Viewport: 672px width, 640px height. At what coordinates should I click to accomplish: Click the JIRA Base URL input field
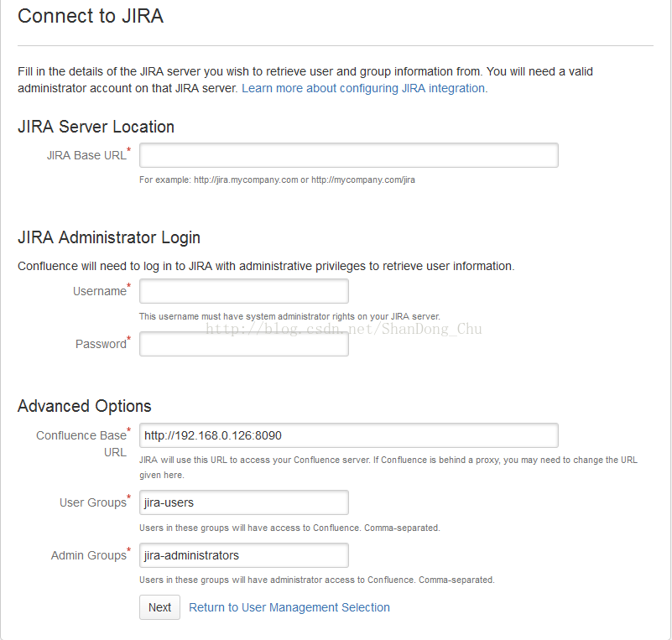pos(348,155)
